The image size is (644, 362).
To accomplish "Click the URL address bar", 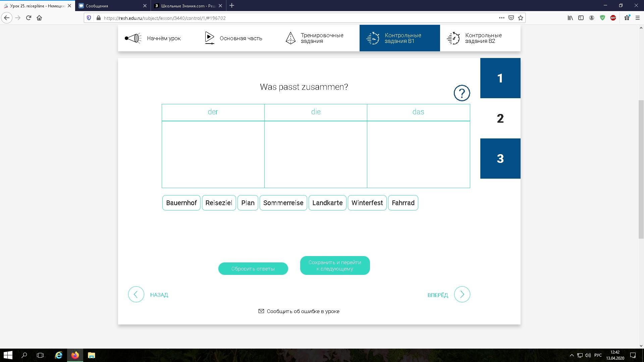I will pos(295,18).
